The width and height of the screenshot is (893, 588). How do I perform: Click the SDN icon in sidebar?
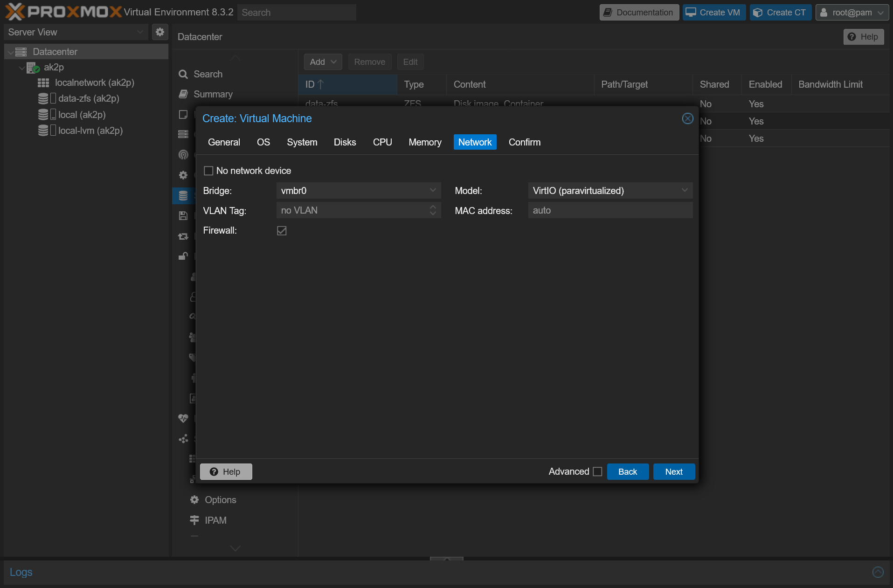pos(183,439)
